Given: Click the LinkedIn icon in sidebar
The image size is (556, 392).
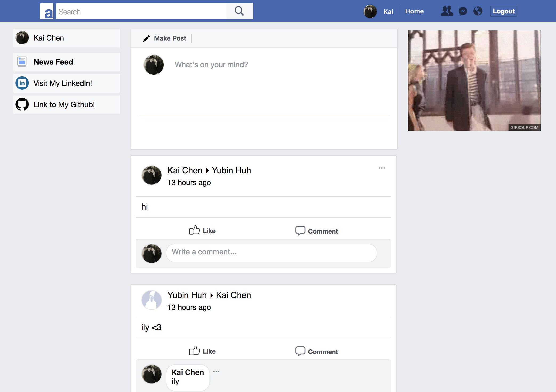Looking at the screenshot, I should [x=22, y=83].
